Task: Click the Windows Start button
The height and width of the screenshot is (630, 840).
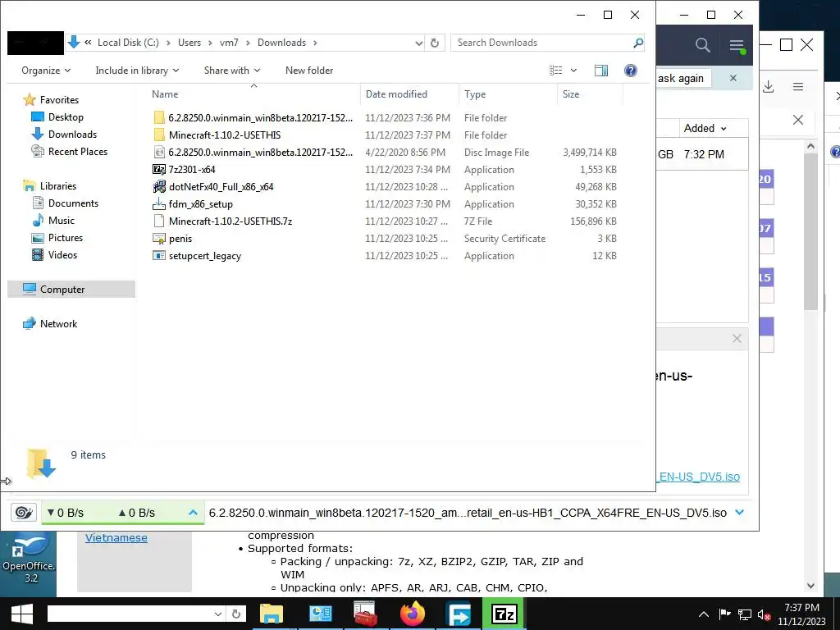Action: click(21, 614)
